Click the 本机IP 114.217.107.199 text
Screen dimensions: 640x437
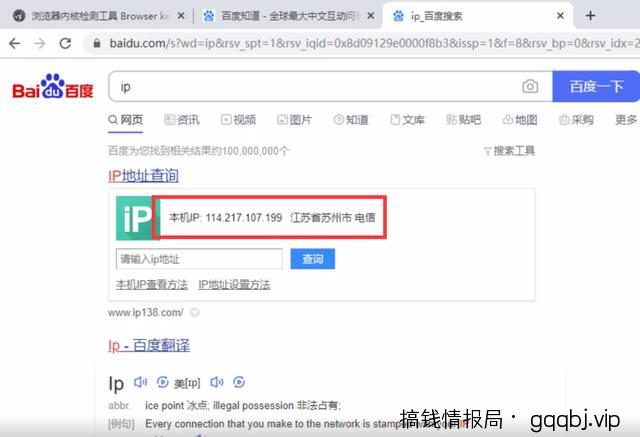point(225,217)
